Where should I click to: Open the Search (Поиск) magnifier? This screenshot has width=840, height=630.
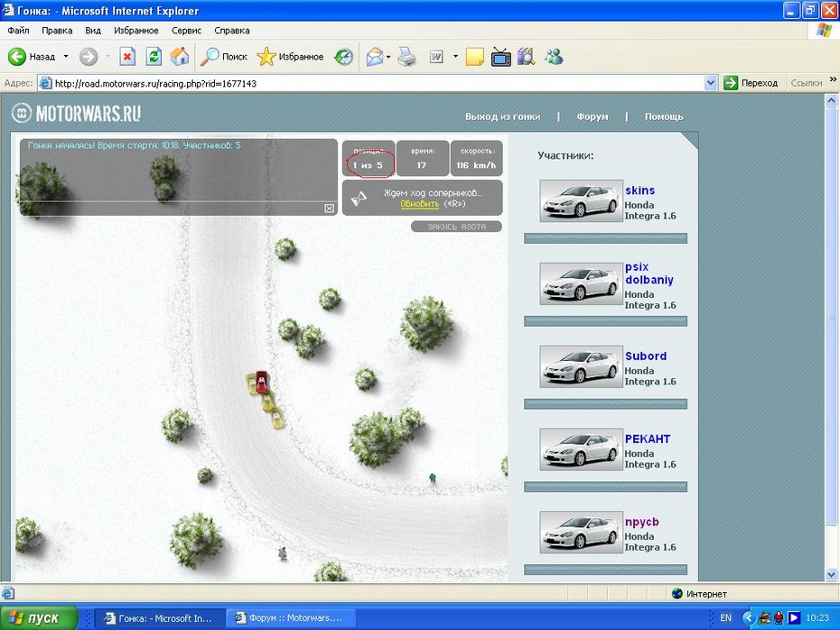point(209,56)
